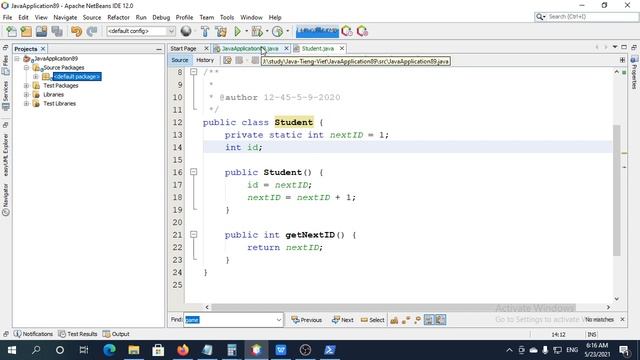Expand the Test Packages node
640x360 pixels.
click(27, 86)
